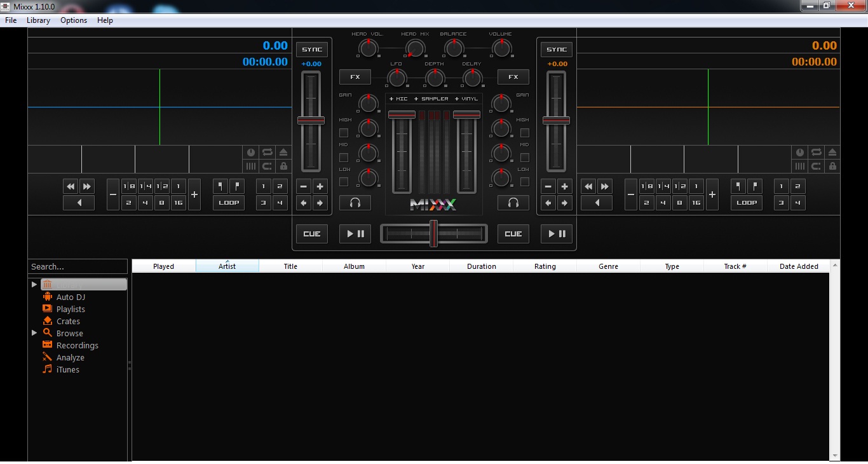Viewport: 868px width, 464px height.
Task: Open the iTunes library entry
Action: [x=68, y=369]
